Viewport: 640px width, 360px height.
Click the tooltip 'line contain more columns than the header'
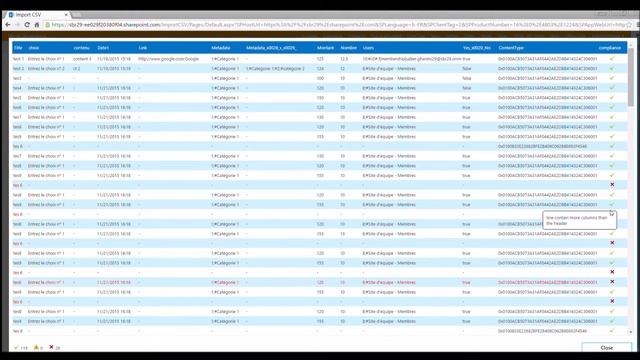pyautogui.click(x=579, y=220)
